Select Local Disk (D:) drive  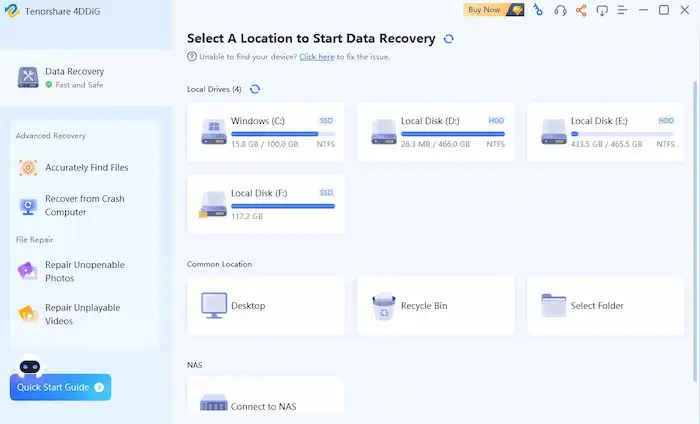436,132
